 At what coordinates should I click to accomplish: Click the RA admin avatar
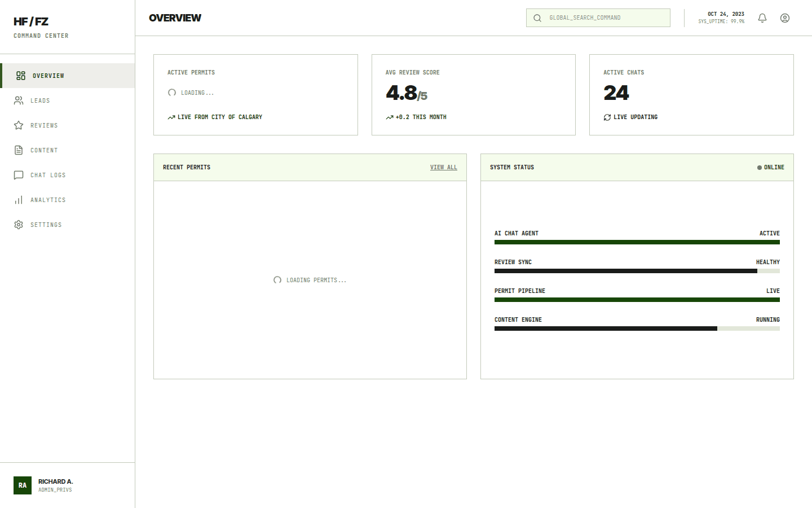coord(23,485)
